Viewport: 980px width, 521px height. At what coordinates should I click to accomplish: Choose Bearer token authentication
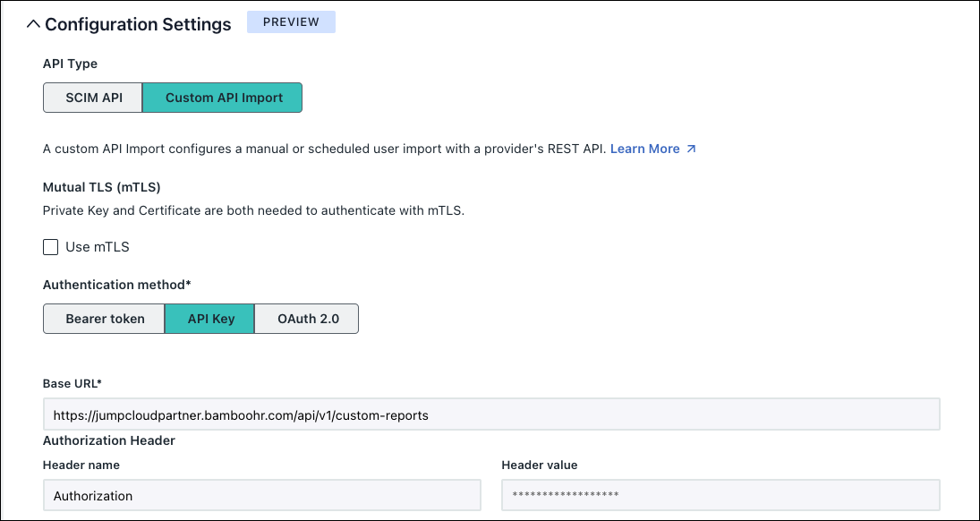click(103, 319)
